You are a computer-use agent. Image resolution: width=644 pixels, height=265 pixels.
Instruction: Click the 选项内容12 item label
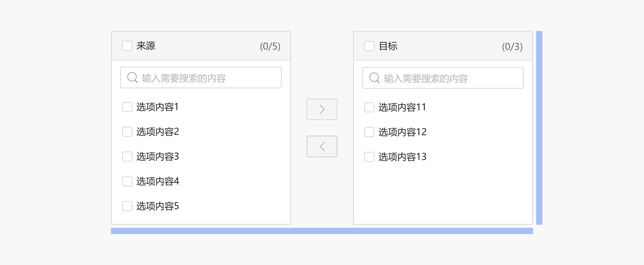coord(402,132)
